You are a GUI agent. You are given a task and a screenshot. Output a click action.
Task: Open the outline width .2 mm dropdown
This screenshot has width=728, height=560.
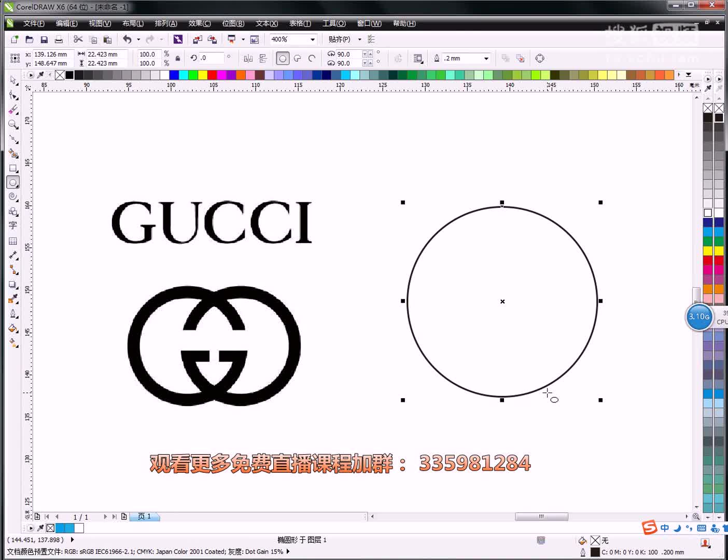(486, 59)
